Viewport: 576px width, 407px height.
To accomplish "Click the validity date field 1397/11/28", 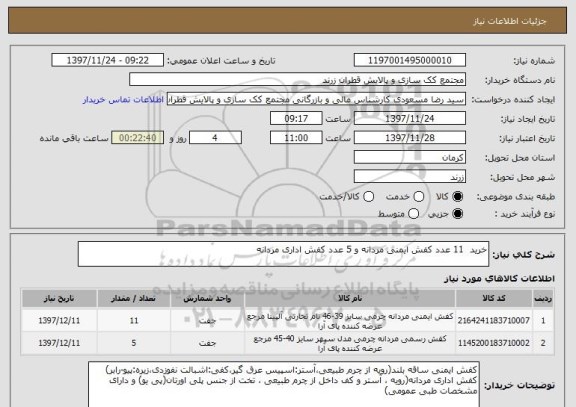I will 410,138.
